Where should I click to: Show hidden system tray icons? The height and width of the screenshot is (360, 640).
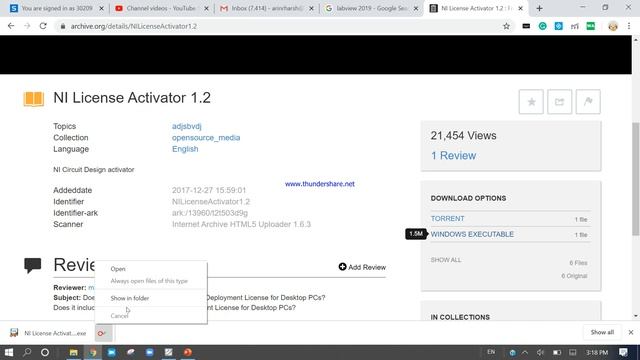(525, 352)
